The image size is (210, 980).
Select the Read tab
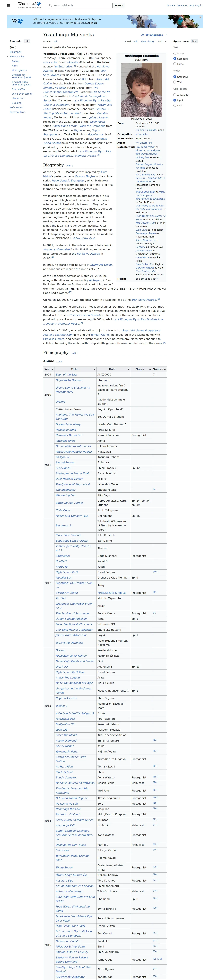point(128,41)
